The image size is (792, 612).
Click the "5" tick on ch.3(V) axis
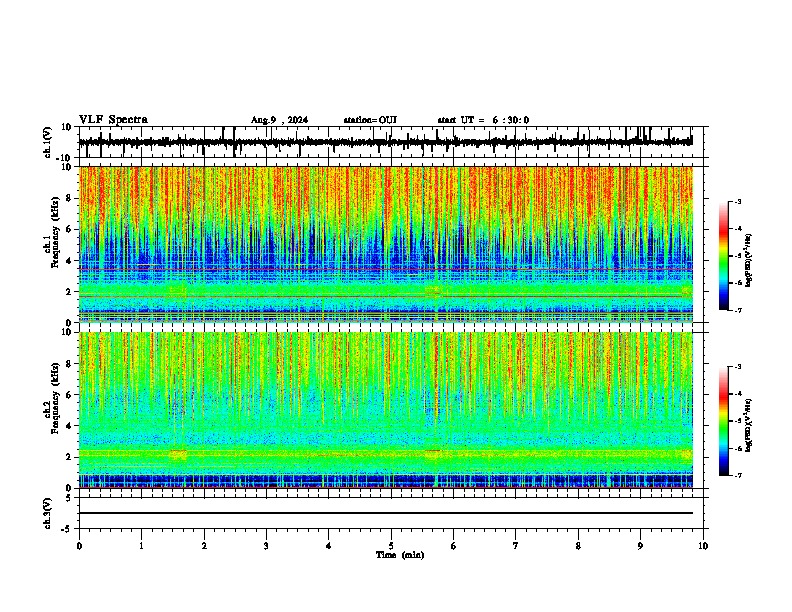coord(70,498)
